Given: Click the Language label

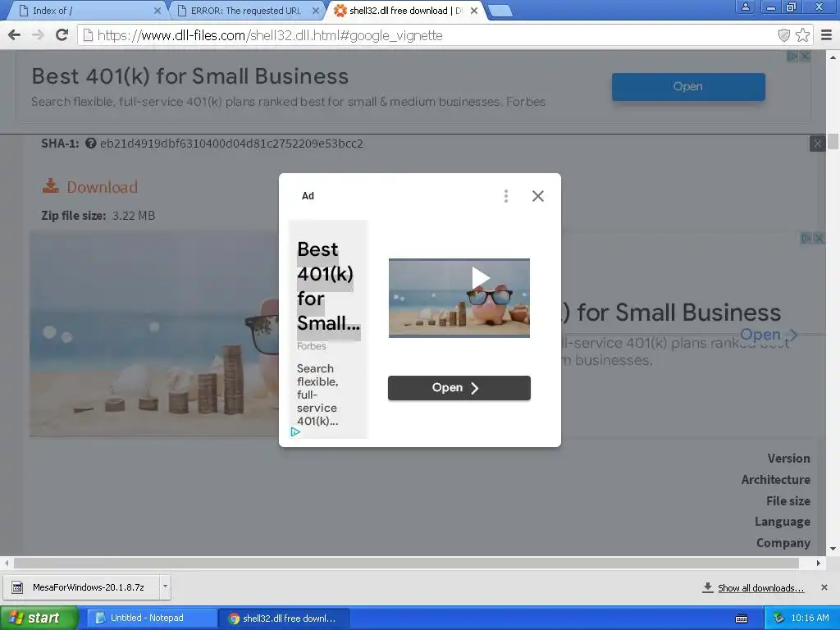Looking at the screenshot, I should 782,522.
